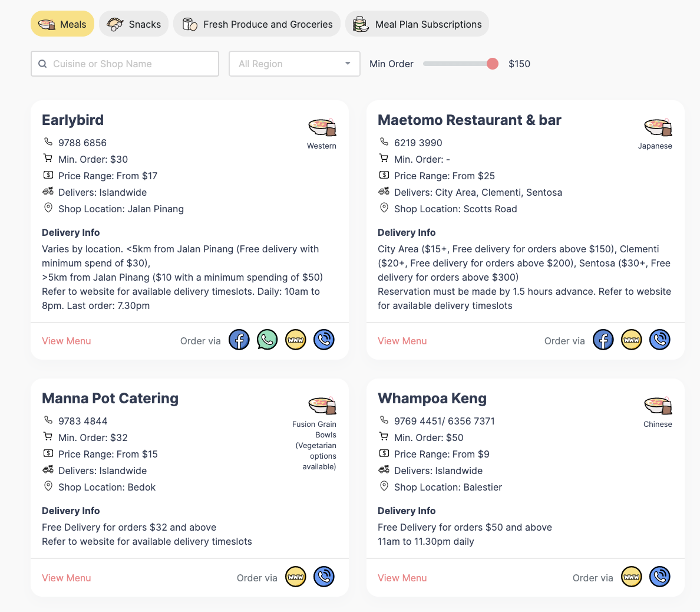Call Maetomo Restaurant using phone icon
700x612 pixels.
pyautogui.click(x=659, y=340)
